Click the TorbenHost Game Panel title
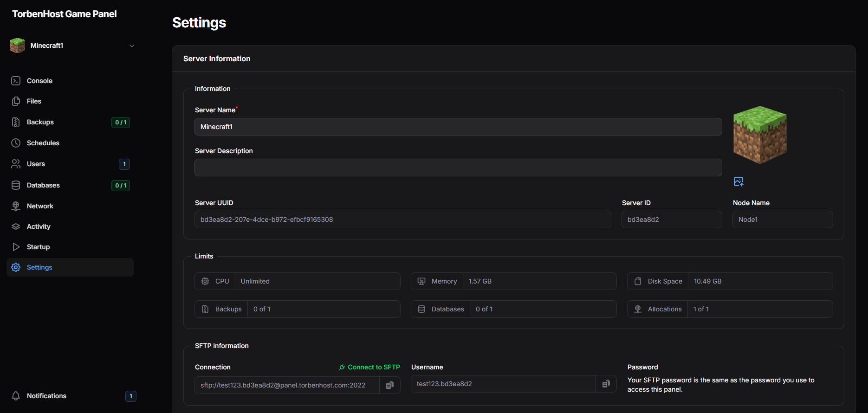 [x=65, y=14]
